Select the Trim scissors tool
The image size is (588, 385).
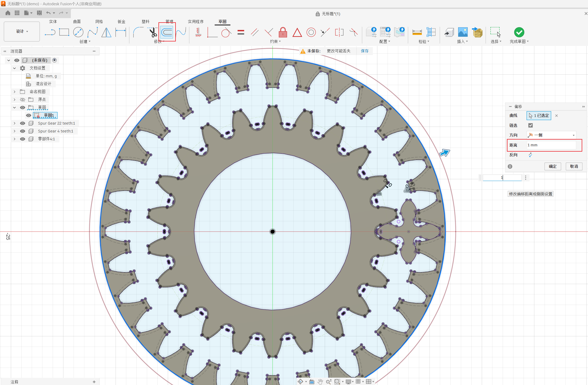[x=153, y=33]
